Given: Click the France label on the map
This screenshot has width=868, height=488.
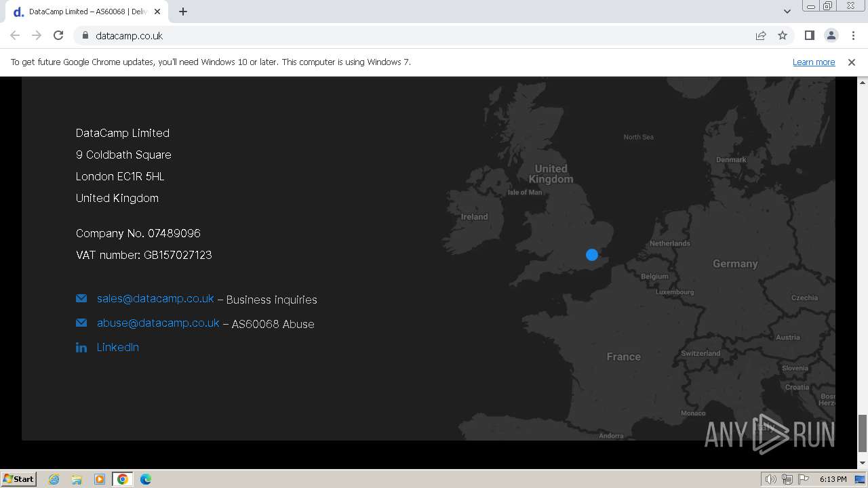Looking at the screenshot, I should coord(623,357).
